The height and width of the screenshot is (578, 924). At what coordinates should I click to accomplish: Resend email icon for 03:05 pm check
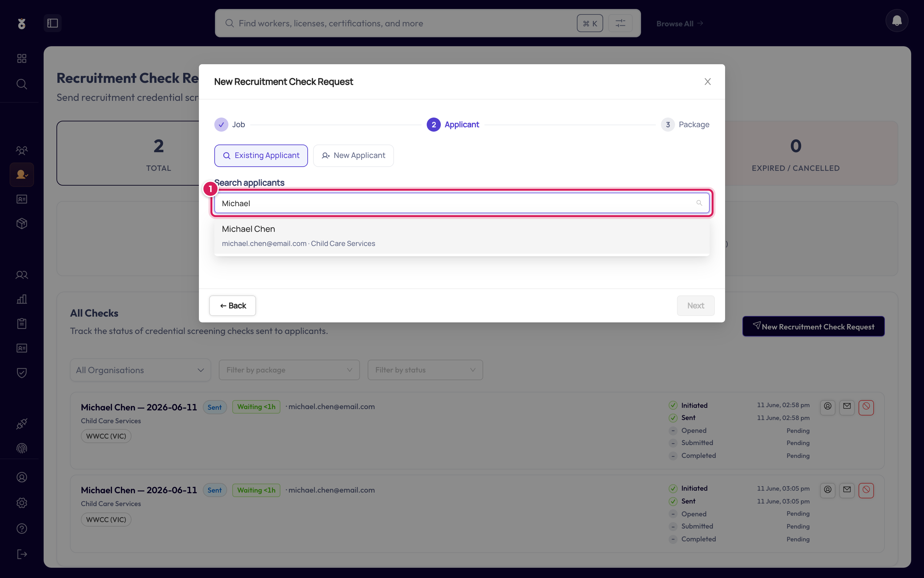click(846, 490)
